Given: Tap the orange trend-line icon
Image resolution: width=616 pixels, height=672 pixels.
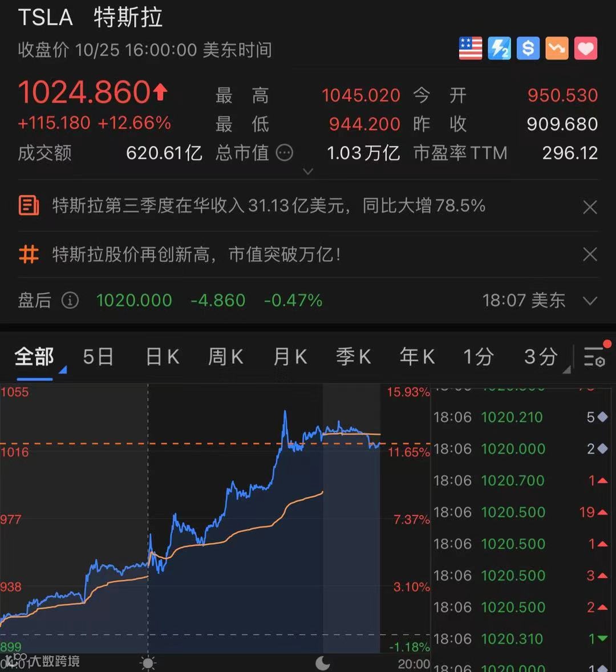Looking at the screenshot, I should point(557,48).
